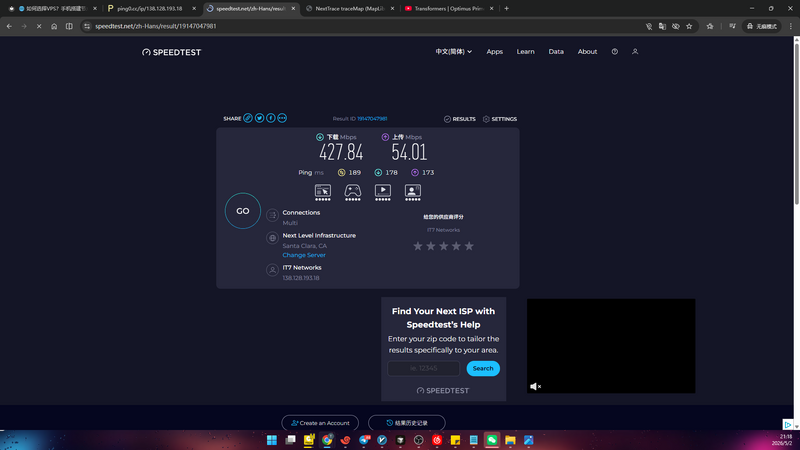
Task: Toggle the browser side panel icon
Action: click(69, 26)
